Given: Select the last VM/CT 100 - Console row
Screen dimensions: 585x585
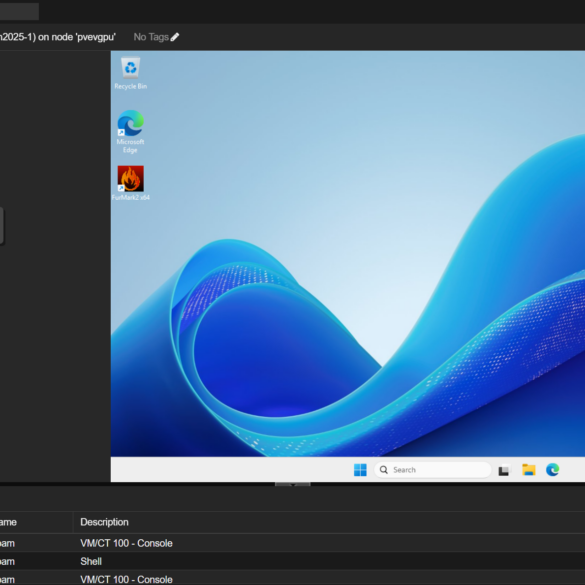Looking at the screenshot, I should 292,578.
